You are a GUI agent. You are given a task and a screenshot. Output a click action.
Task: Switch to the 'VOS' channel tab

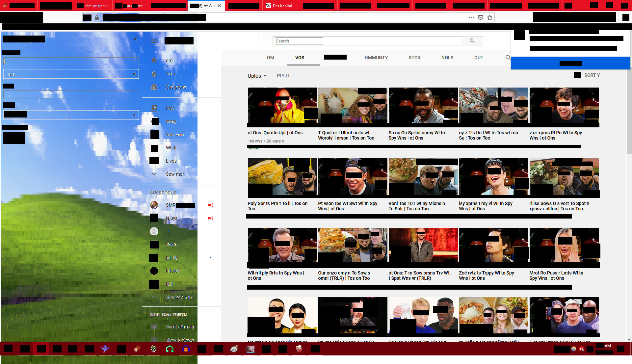pos(300,58)
